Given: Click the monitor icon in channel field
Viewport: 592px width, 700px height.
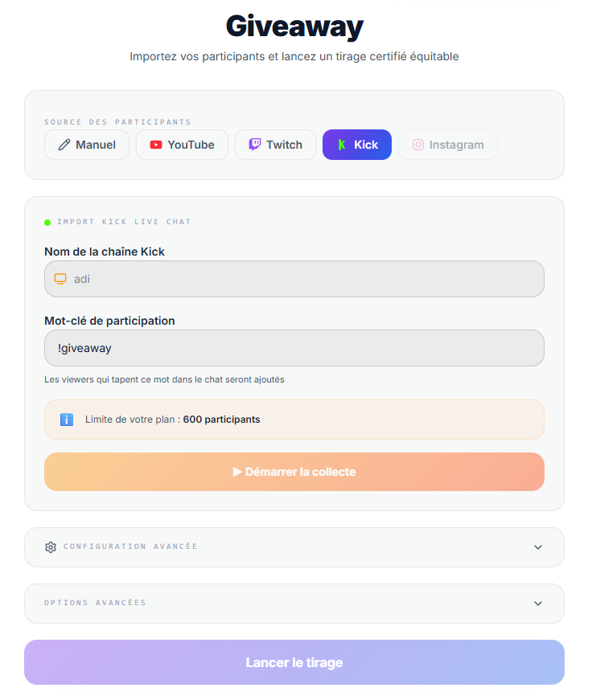Looking at the screenshot, I should 60,279.
